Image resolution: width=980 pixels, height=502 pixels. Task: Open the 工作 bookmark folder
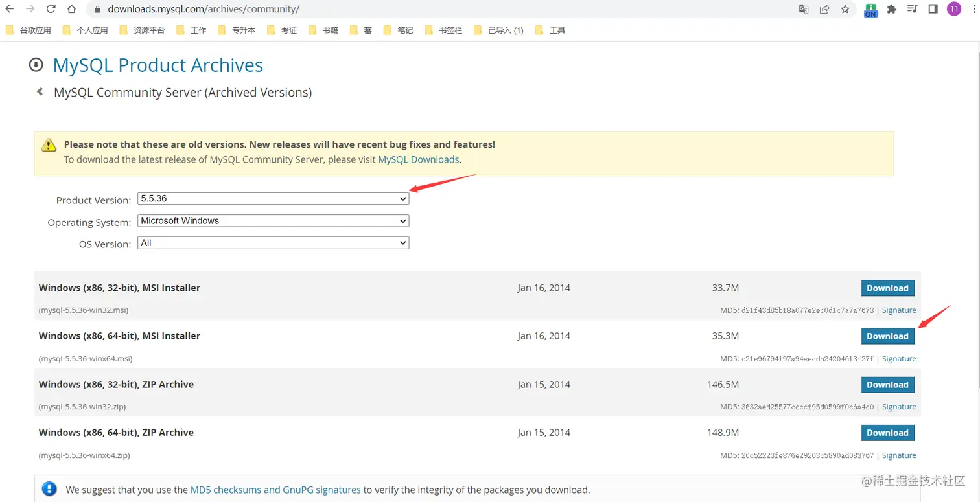pyautogui.click(x=192, y=30)
